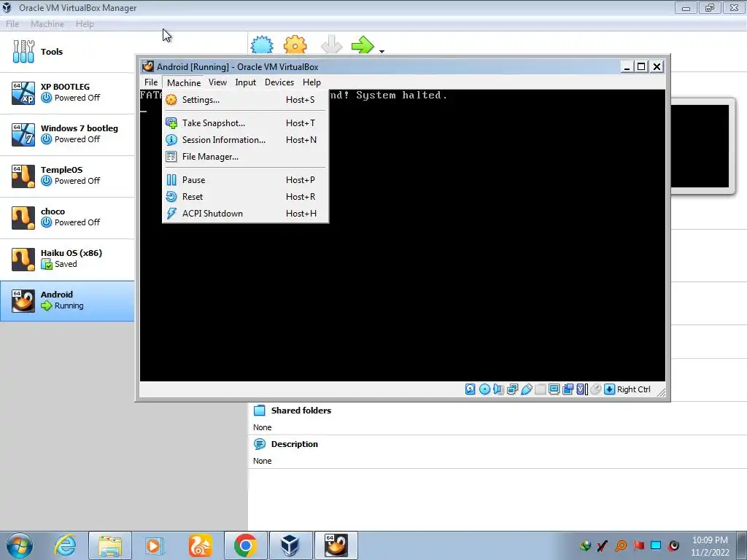The image size is (747, 560).
Task: Click the Shared folders section header
Action: click(x=301, y=411)
